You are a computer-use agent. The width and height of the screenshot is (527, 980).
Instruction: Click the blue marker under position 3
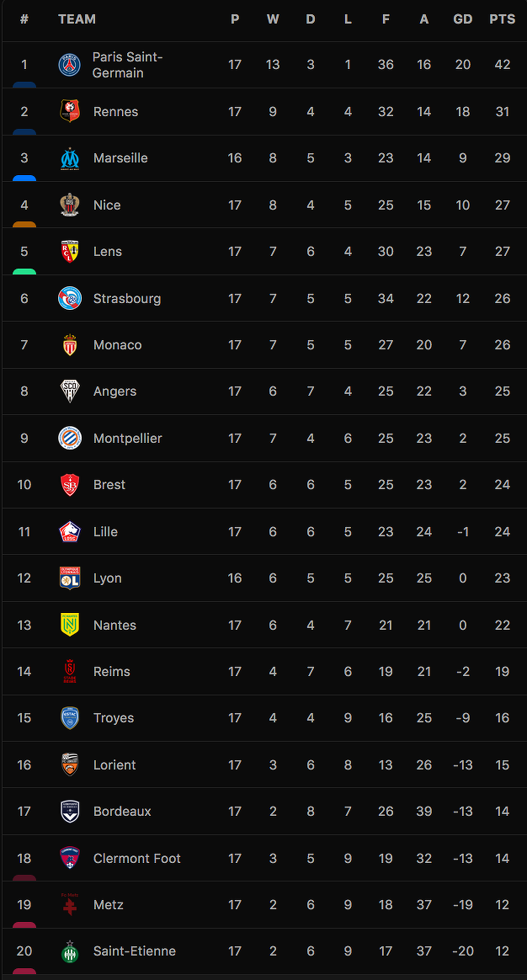(x=24, y=178)
